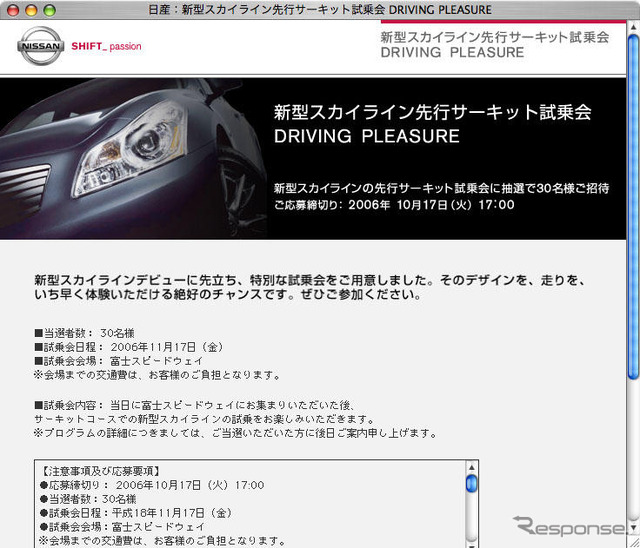This screenshot has width=640, height=548.
Task: Click the window title bar text
Action: pyautogui.click(x=320, y=10)
